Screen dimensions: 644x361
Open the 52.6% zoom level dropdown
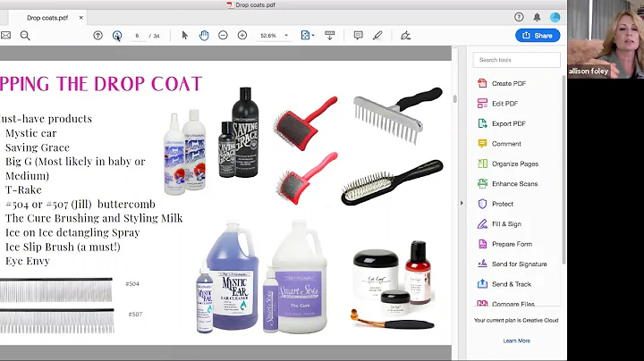[274, 36]
